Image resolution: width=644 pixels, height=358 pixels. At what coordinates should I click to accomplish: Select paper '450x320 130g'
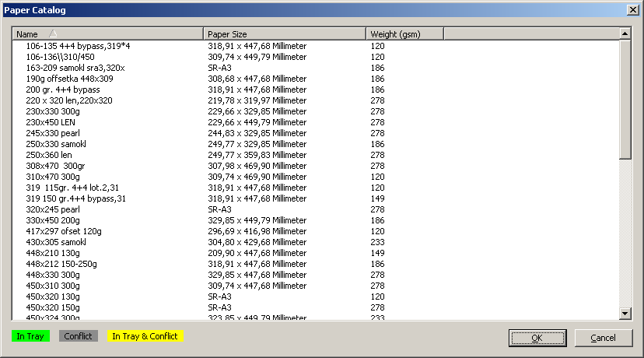point(53,297)
